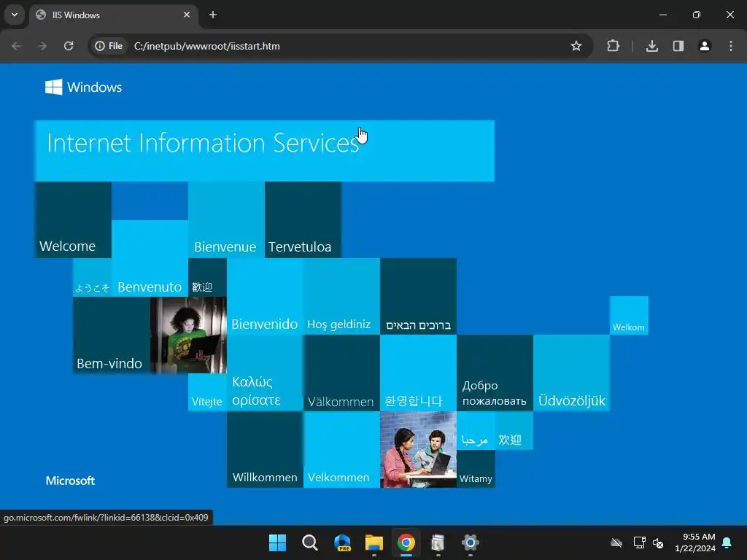Click the Vítejte tile

click(207, 392)
